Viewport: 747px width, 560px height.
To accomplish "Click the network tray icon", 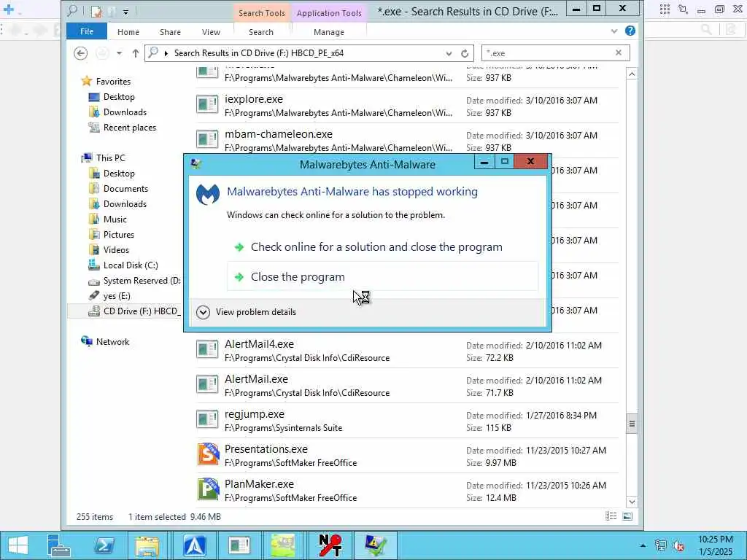I will [660, 545].
